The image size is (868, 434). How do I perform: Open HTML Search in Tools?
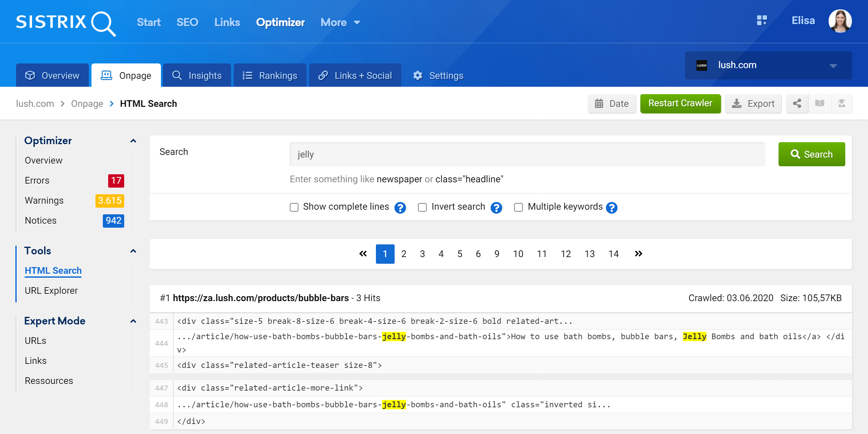(x=53, y=270)
